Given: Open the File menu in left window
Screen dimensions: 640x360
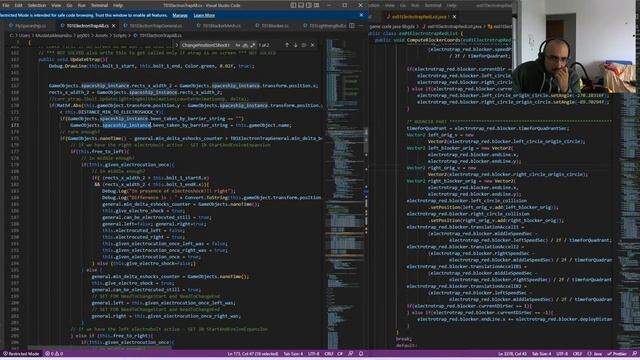Looking at the screenshot, I should [6, 5].
